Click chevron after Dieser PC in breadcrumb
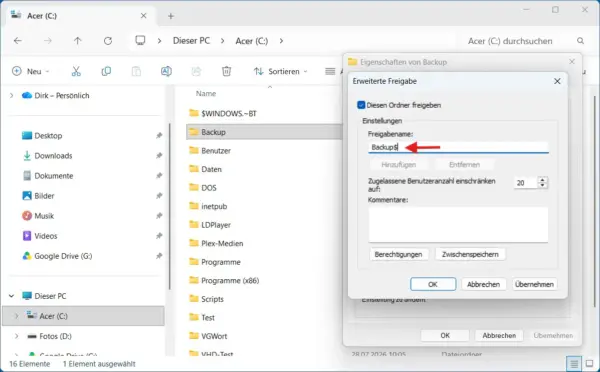600x372 pixels. point(222,41)
